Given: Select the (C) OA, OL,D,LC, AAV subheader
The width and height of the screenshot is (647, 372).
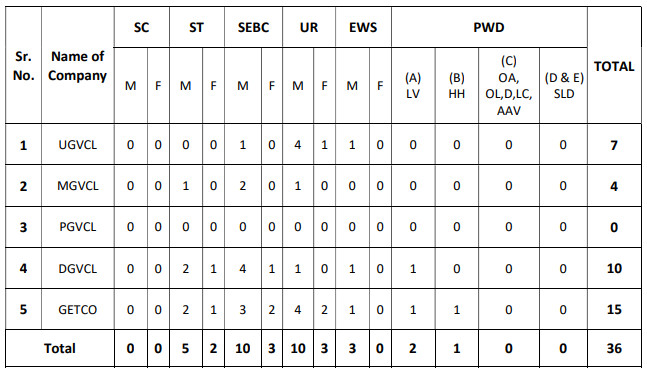Looking at the screenshot, I should coord(508,86).
